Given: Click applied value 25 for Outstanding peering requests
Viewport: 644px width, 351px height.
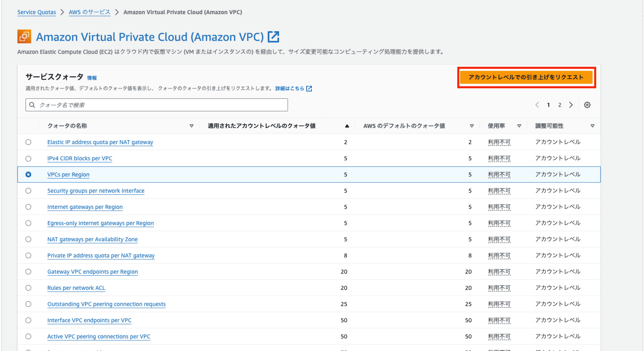Looking at the screenshot, I should 344,304.
